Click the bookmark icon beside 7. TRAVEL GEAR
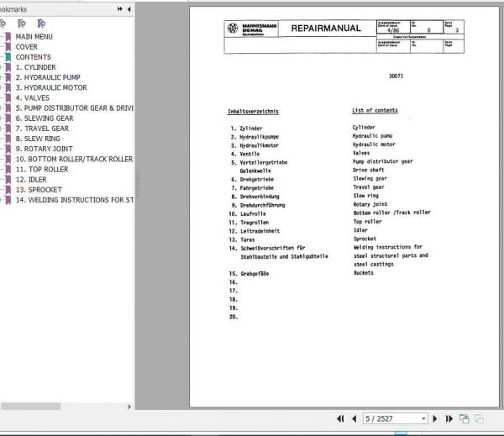The image size is (504, 436). click(8, 129)
